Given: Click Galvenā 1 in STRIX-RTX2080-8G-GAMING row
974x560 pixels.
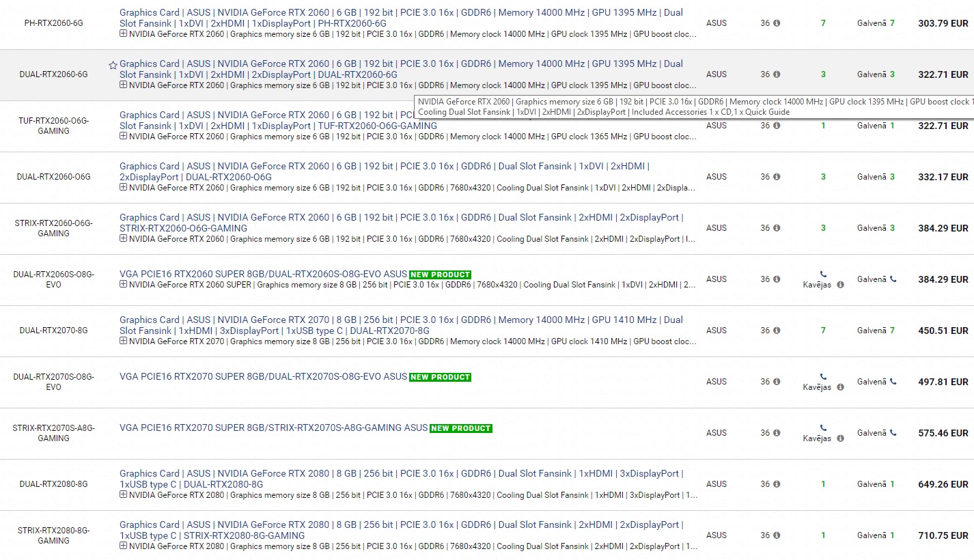Looking at the screenshot, I should (x=876, y=535).
